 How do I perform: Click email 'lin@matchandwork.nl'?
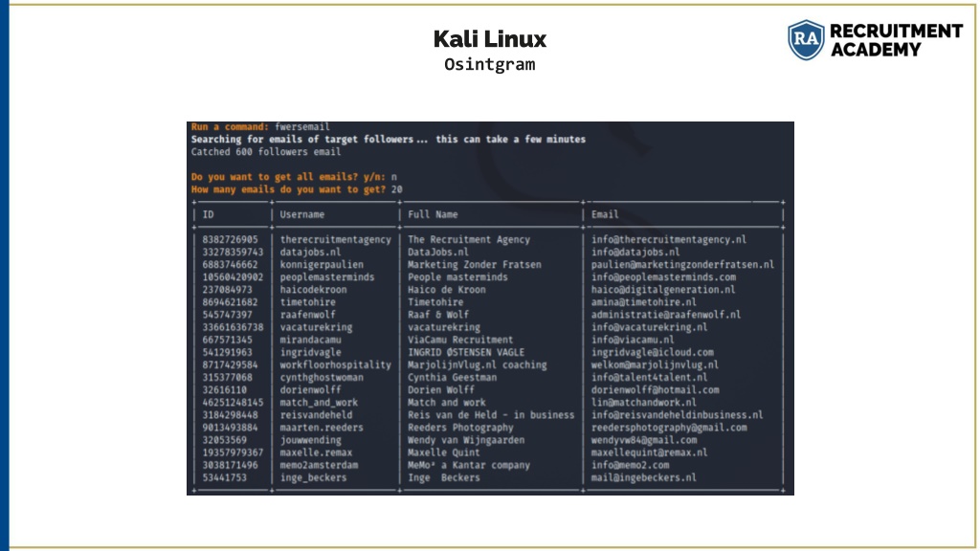coord(644,402)
